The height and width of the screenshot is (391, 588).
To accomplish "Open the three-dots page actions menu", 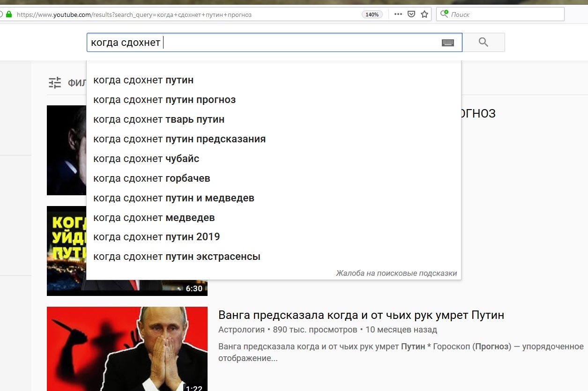I will [x=398, y=15].
